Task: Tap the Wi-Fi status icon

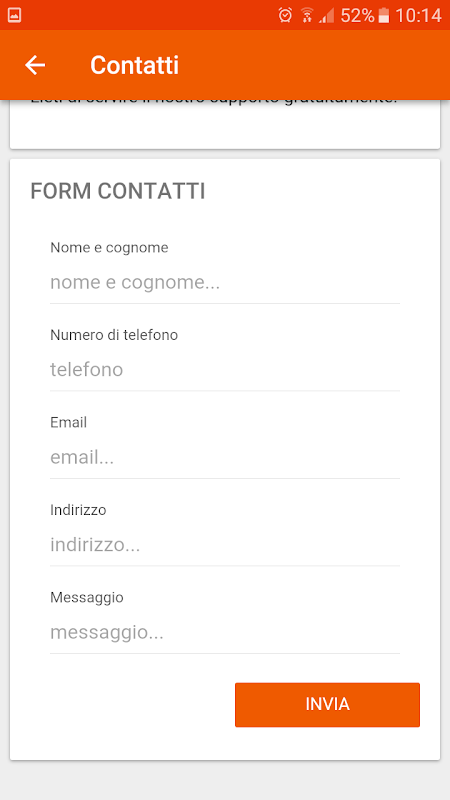Action: pos(307,15)
